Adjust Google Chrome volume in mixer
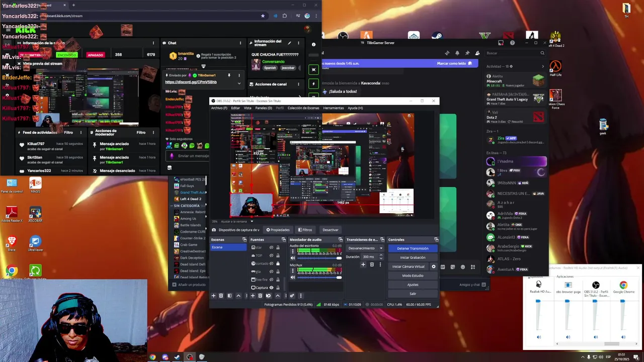This screenshot has height=362, width=644. click(623, 302)
